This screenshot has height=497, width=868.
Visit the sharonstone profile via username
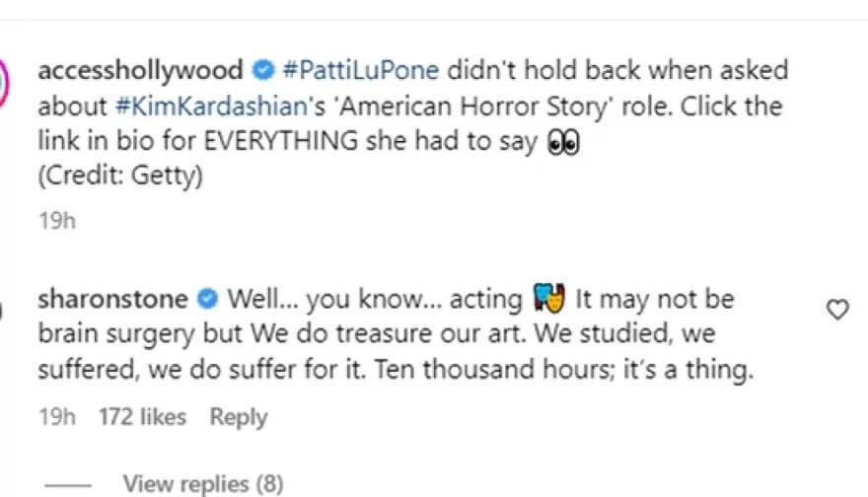112,298
